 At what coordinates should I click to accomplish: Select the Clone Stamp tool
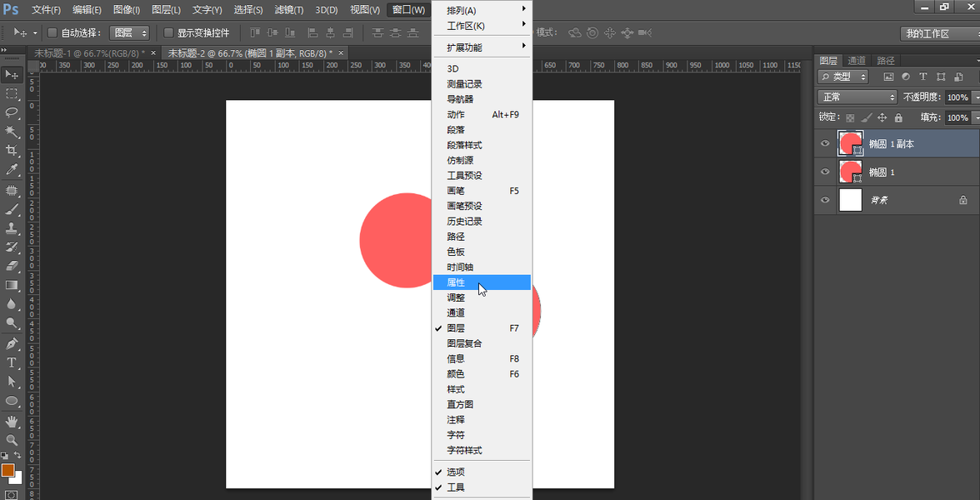12,227
